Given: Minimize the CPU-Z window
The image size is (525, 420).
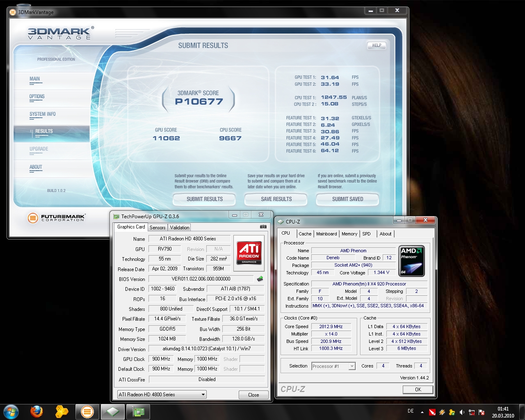Looking at the screenshot, I should coord(399,220).
